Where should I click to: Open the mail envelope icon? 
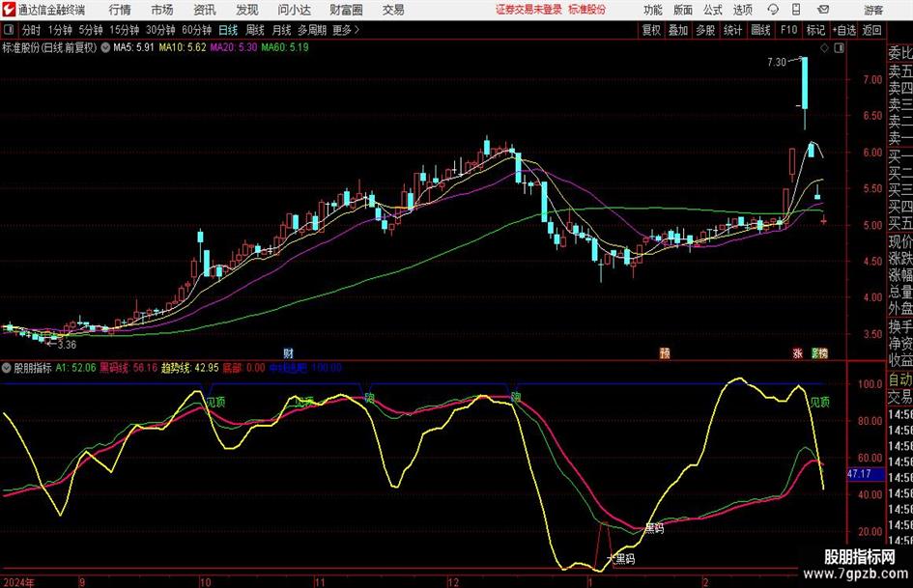click(x=823, y=10)
